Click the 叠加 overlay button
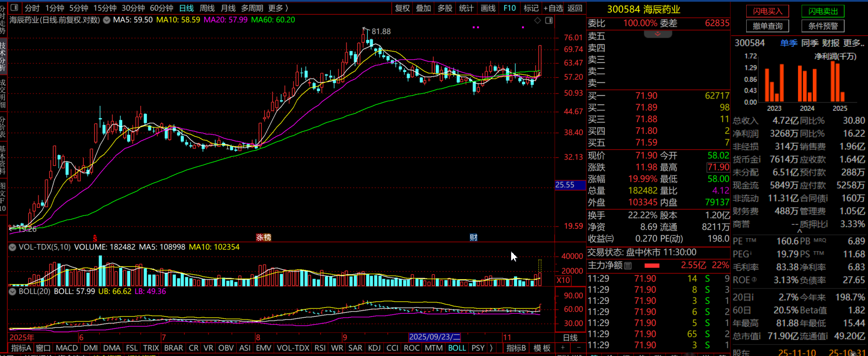The image size is (868, 356). 423,8
